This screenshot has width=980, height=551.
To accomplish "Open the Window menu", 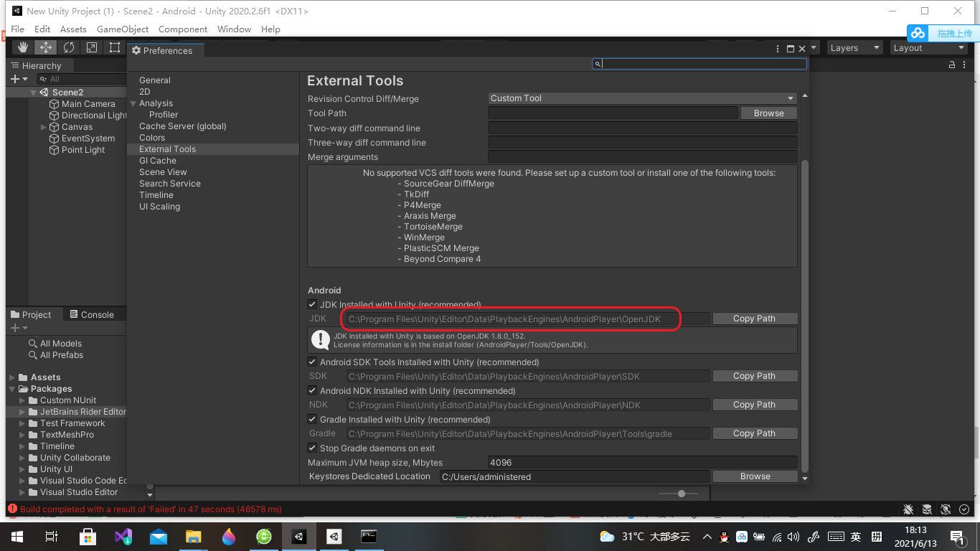I will (x=234, y=29).
